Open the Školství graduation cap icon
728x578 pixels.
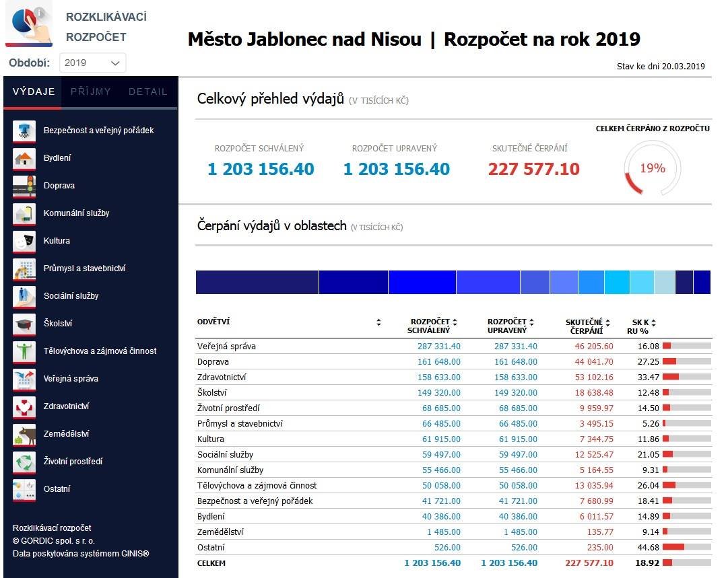(x=24, y=324)
